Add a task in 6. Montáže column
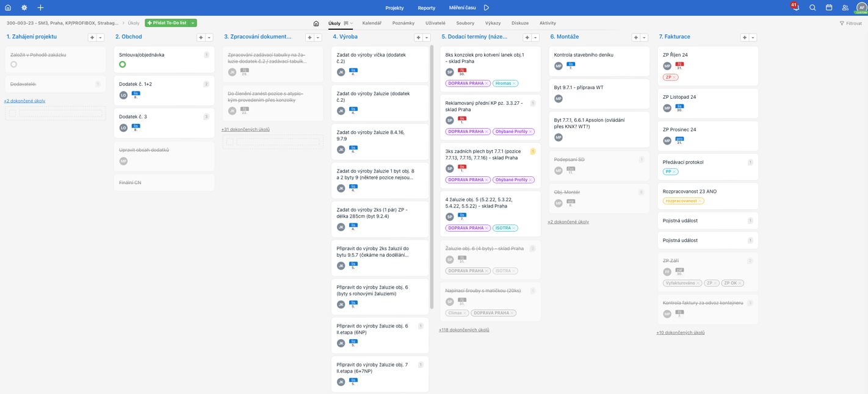 635,37
